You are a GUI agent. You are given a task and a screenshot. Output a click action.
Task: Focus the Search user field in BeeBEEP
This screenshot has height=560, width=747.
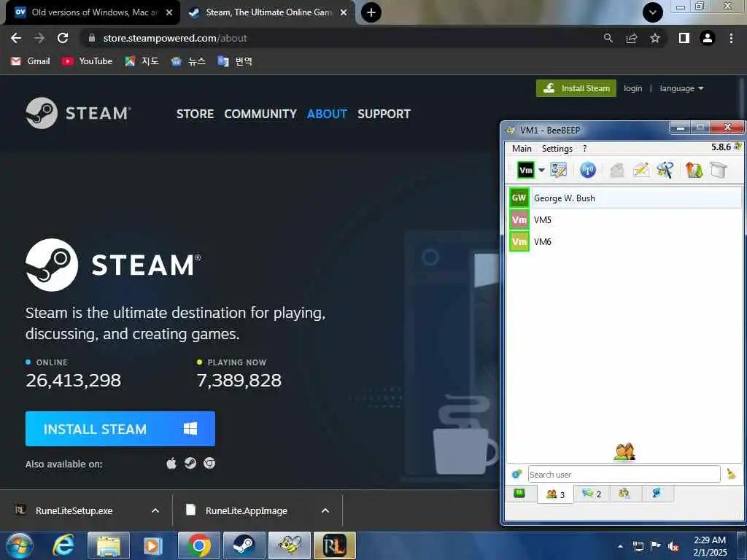(x=624, y=474)
